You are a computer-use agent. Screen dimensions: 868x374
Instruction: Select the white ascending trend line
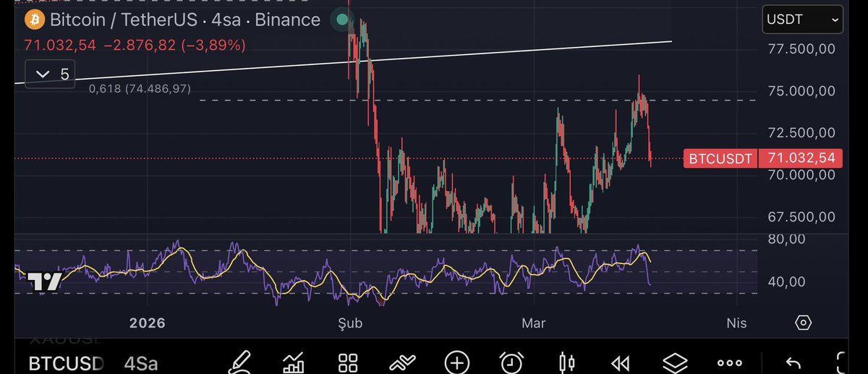pos(344,62)
